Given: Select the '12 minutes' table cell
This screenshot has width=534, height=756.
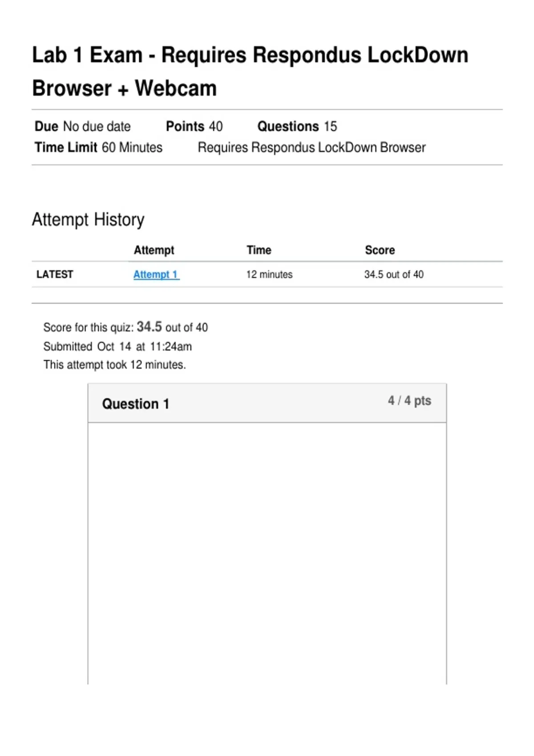Looking at the screenshot, I should pyautogui.click(x=269, y=274).
